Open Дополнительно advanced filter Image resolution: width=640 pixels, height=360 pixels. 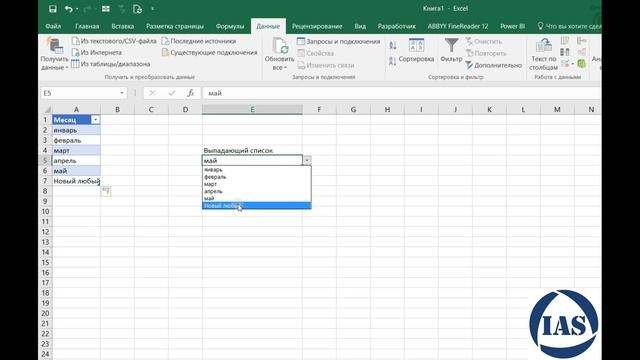pyautogui.click(x=494, y=65)
